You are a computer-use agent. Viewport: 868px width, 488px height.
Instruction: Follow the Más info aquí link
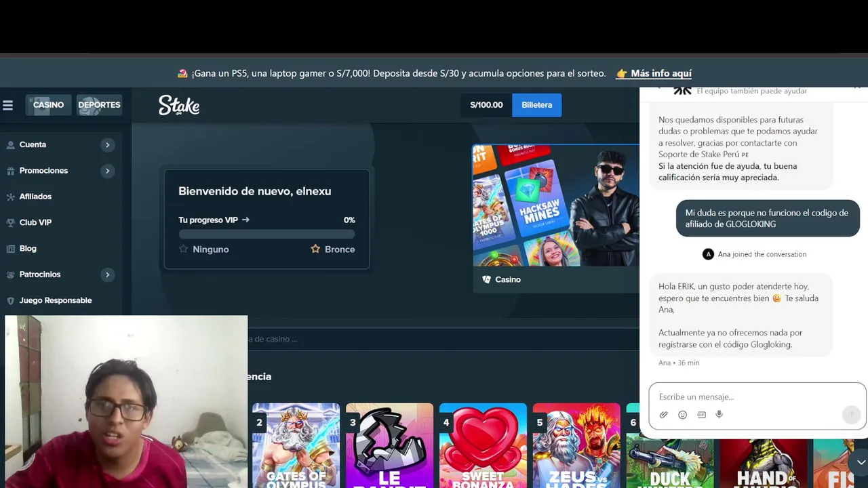pos(661,73)
